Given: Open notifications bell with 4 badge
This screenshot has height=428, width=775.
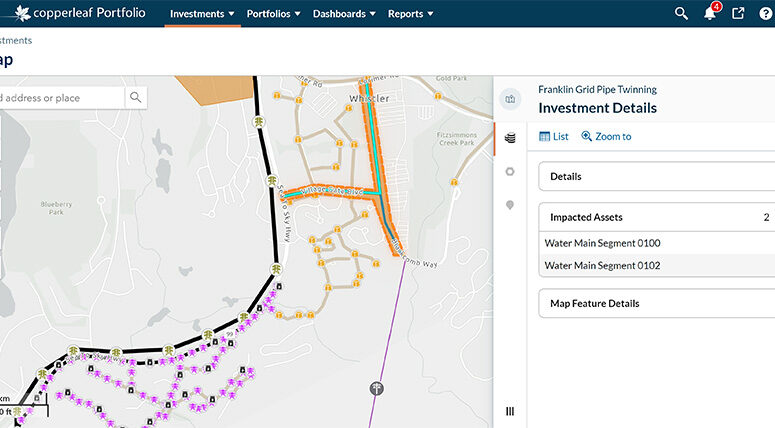Looking at the screenshot, I should click(x=711, y=12).
